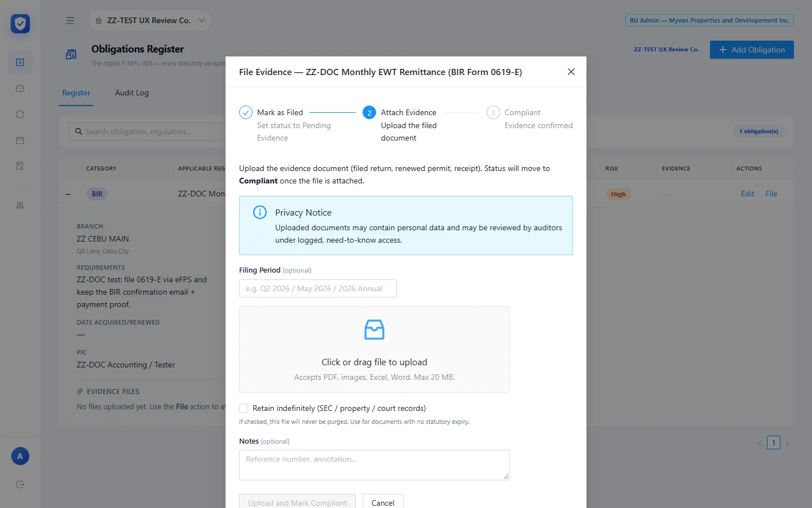Click the refresh cycle sidebar icon
This screenshot has width=812, height=508.
20,114
